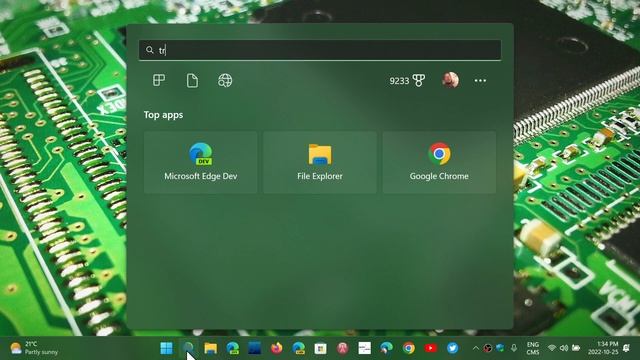Open the Google Chrome icon on taskbar
Image resolution: width=640 pixels, height=360 pixels.
409,348
